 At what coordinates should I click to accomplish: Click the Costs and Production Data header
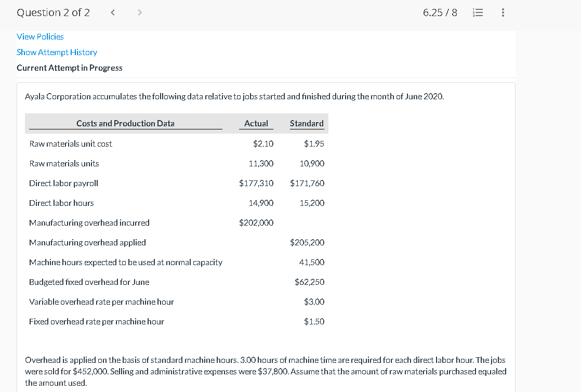click(x=125, y=124)
